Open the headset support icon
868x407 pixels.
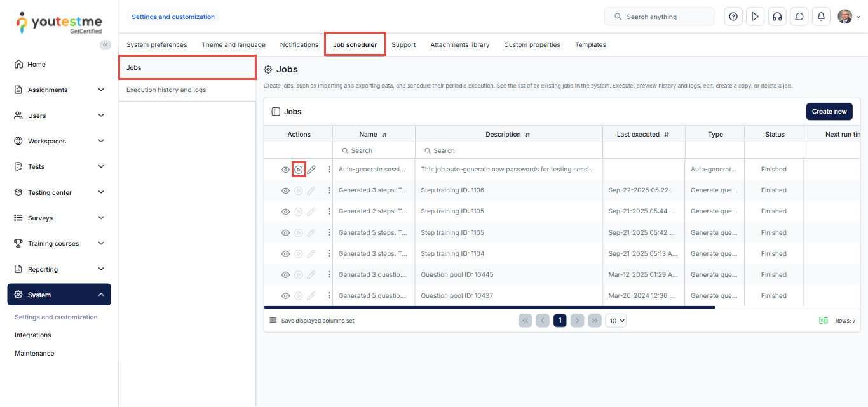(x=776, y=17)
